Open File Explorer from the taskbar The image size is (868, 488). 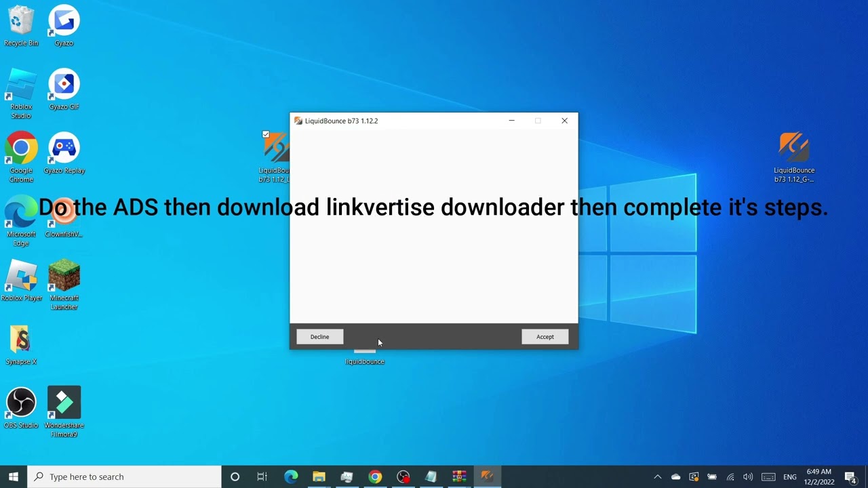pyautogui.click(x=319, y=476)
